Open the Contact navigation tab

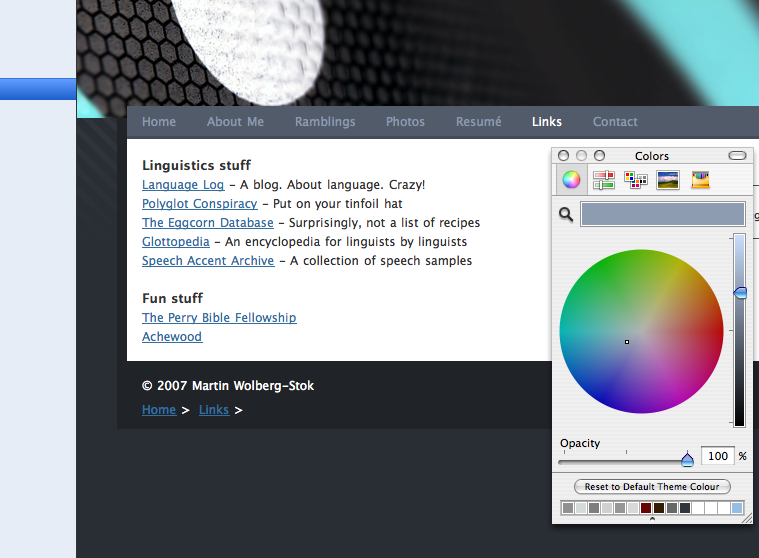(x=615, y=121)
